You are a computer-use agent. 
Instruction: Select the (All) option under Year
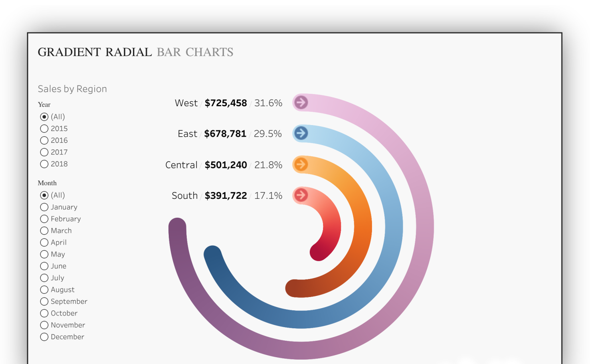pyautogui.click(x=44, y=117)
